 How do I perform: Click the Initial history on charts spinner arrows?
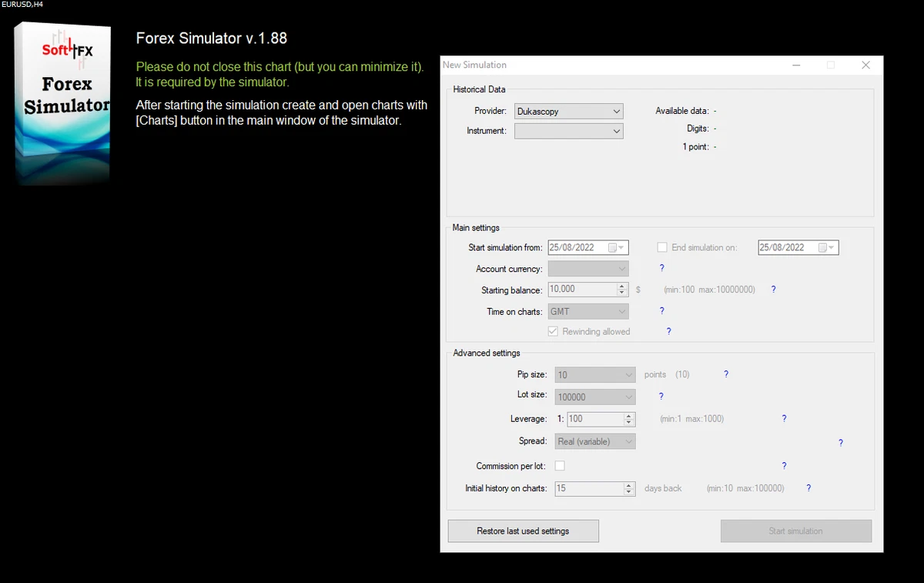coord(629,488)
